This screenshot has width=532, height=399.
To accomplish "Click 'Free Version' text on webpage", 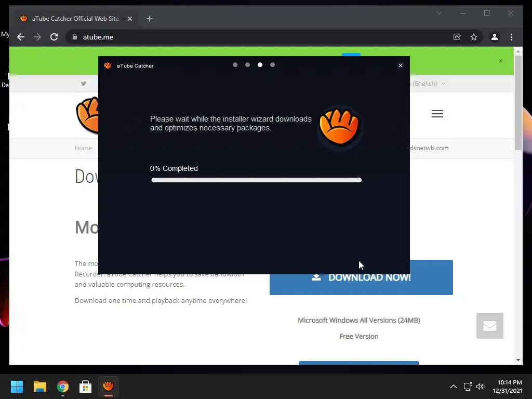I will point(358,336).
